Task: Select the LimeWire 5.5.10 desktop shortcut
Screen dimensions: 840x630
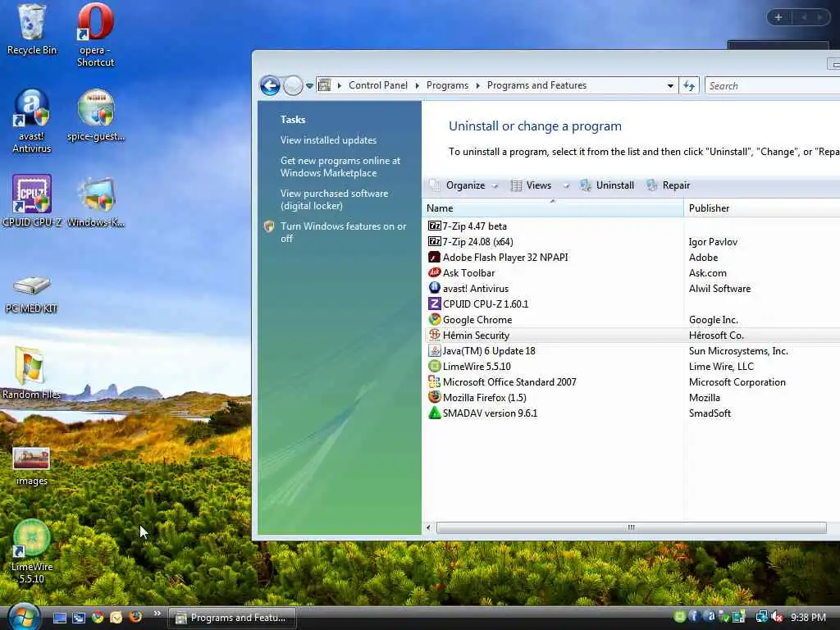Action: click(x=32, y=552)
